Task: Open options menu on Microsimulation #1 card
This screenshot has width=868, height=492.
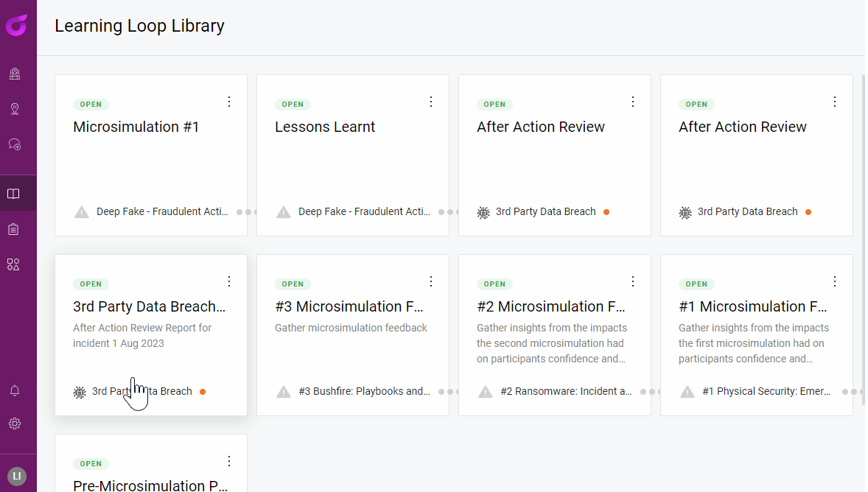Action: point(229,102)
